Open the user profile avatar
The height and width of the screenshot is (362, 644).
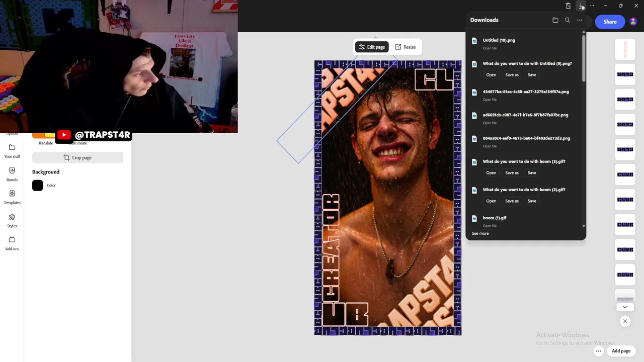pyautogui.click(x=633, y=22)
